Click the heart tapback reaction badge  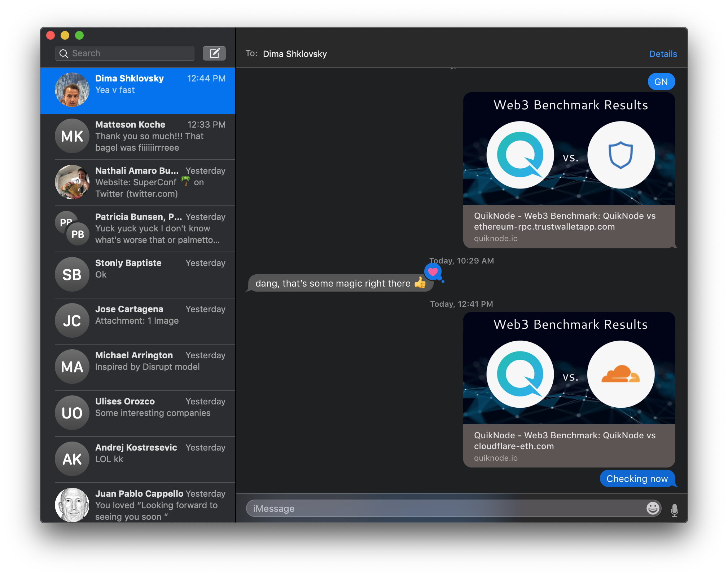tap(433, 272)
